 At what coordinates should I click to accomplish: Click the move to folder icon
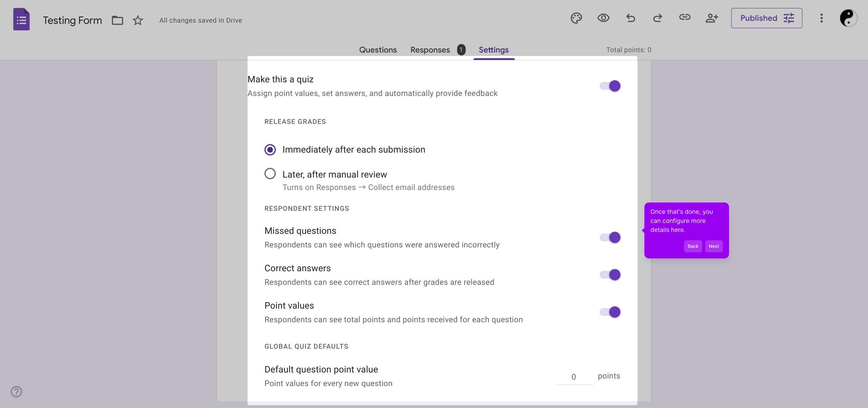click(x=117, y=20)
